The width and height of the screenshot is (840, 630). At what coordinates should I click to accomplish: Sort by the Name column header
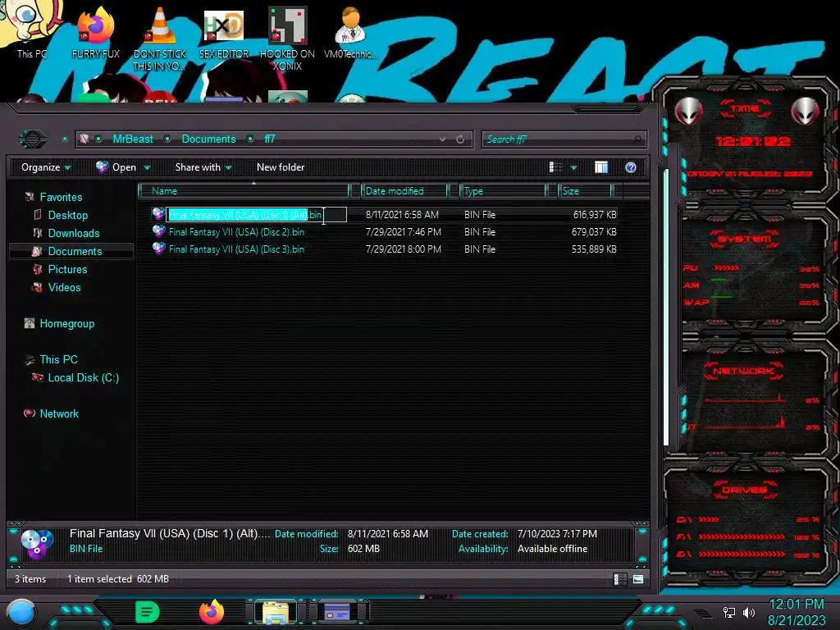tap(244, 190)
